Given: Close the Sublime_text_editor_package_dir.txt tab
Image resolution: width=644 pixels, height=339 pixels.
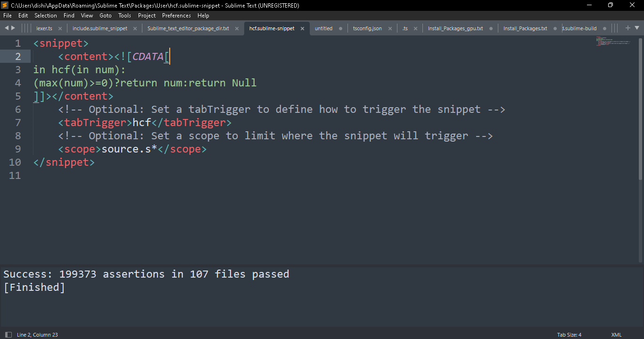Looking at the screenshot, I should [237, 28].
